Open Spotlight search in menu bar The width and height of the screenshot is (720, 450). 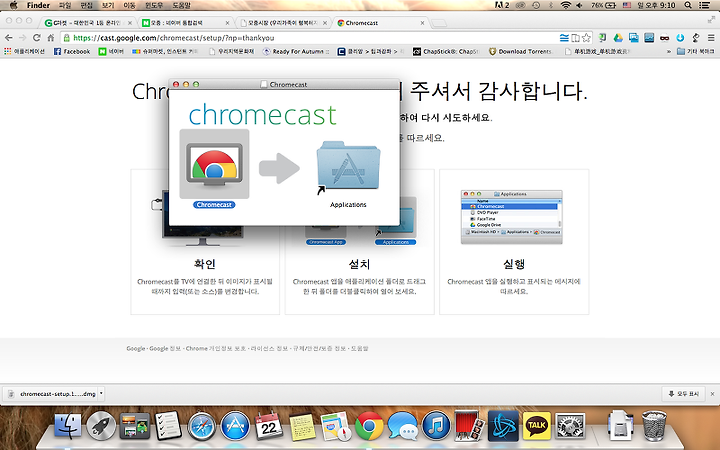click(x=687, y=5)
